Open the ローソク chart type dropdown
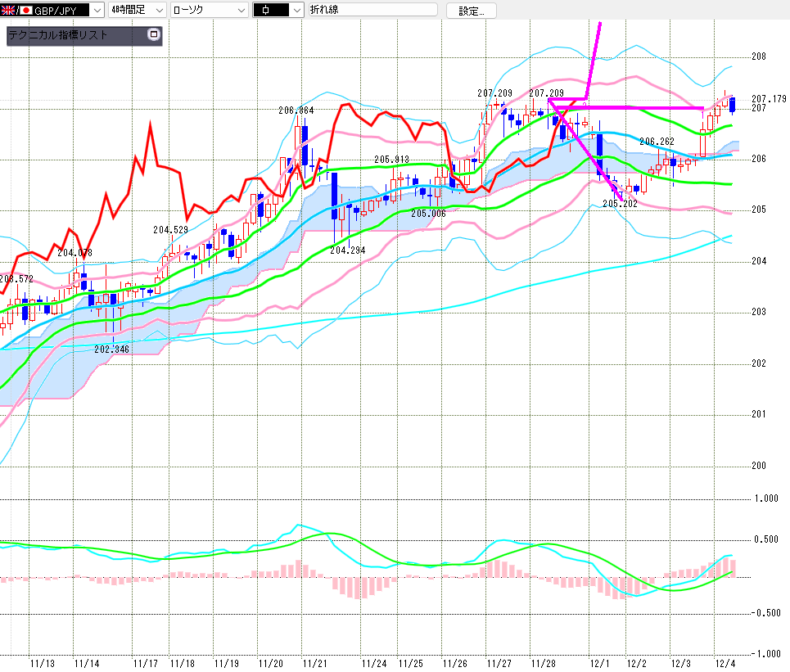790x672 pixels. 241,11
